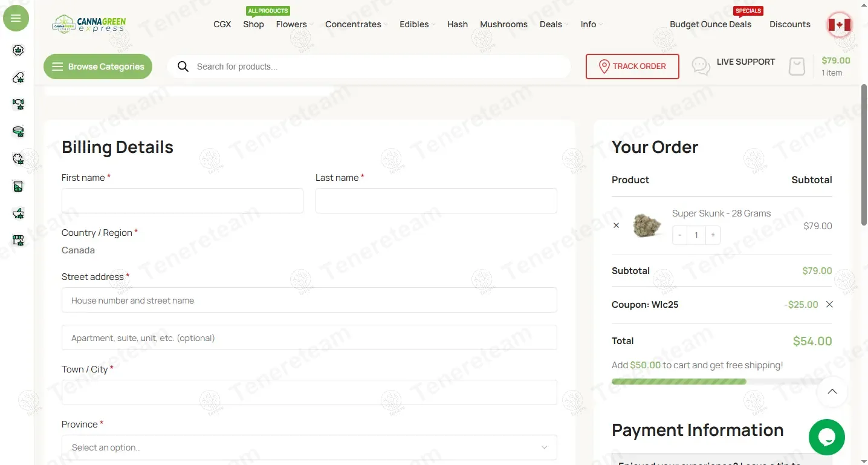Click the 'Canada' country value text

[78, 250]
